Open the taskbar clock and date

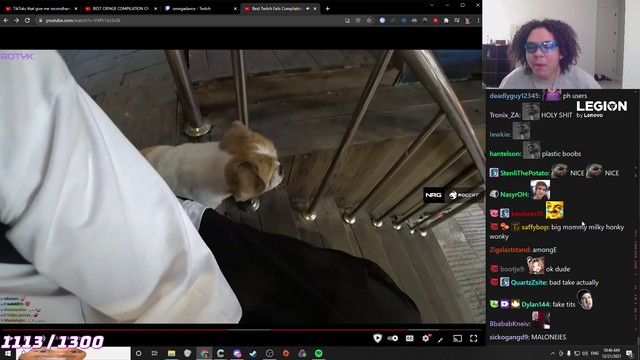click(611, 353)
